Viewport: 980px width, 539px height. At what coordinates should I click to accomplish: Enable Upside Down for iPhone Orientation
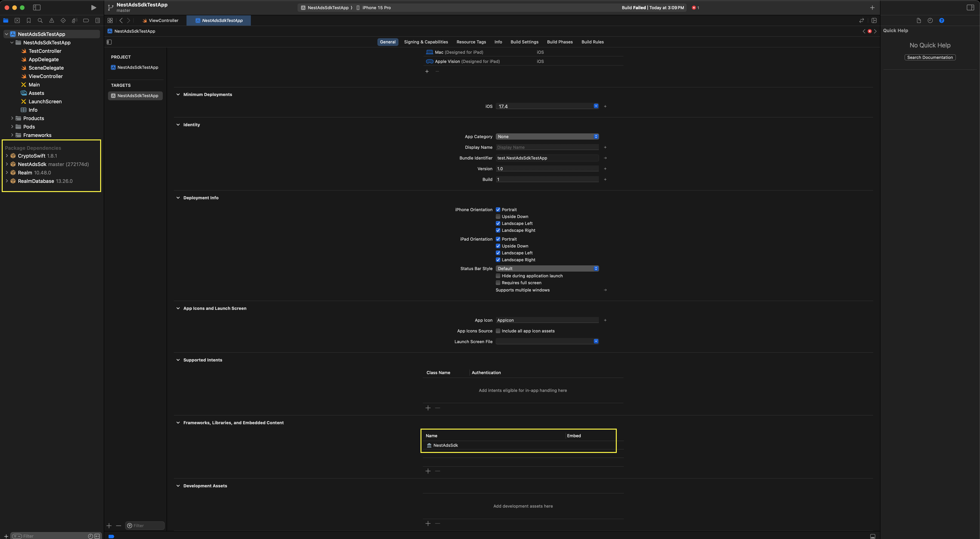tap(498, 217)
